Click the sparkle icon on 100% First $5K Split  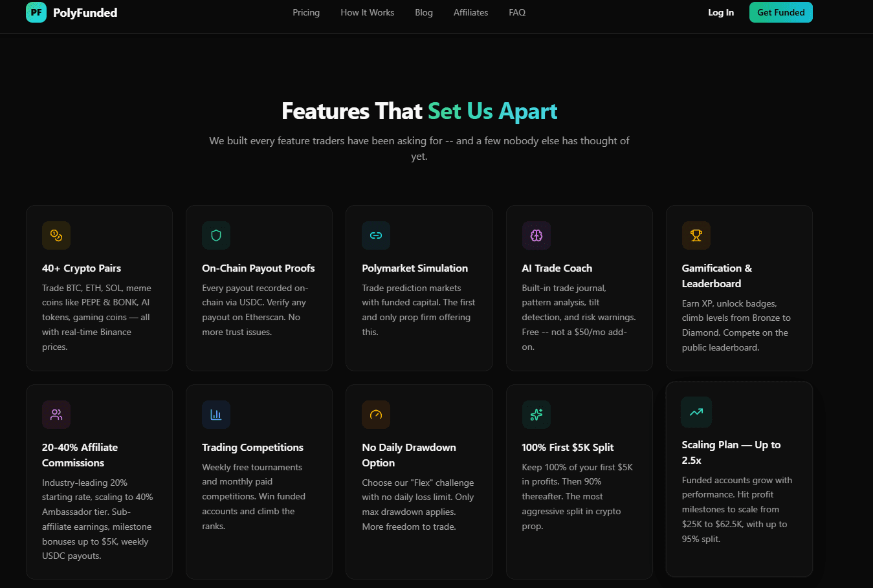(x=536, y=415)
